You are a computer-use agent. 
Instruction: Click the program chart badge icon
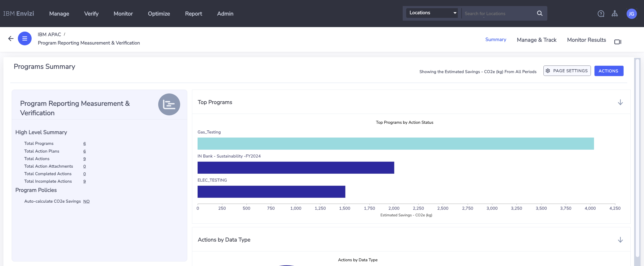[169, 104]
